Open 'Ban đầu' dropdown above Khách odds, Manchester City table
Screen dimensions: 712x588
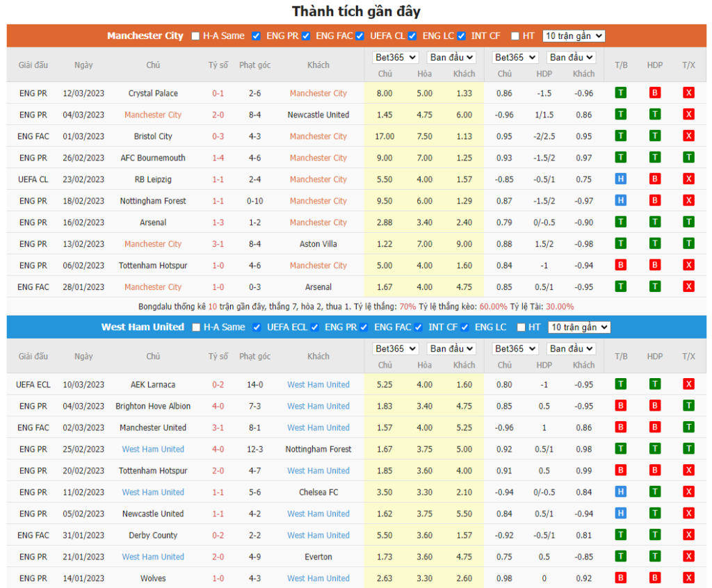click(x=451, y=58)
